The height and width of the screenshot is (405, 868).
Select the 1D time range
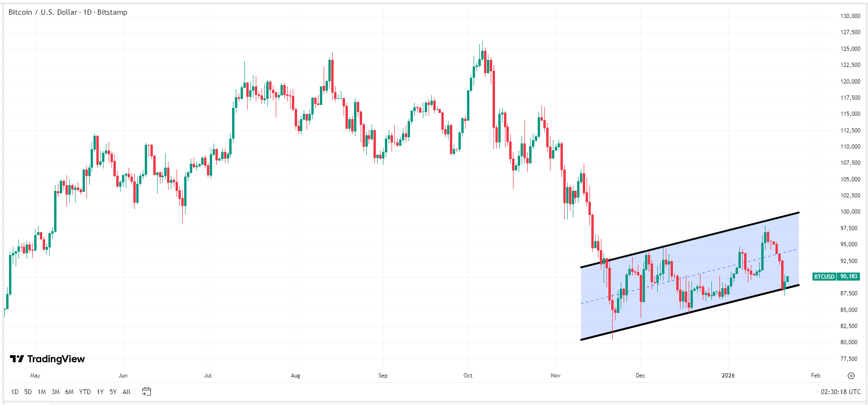click(15, 392)
